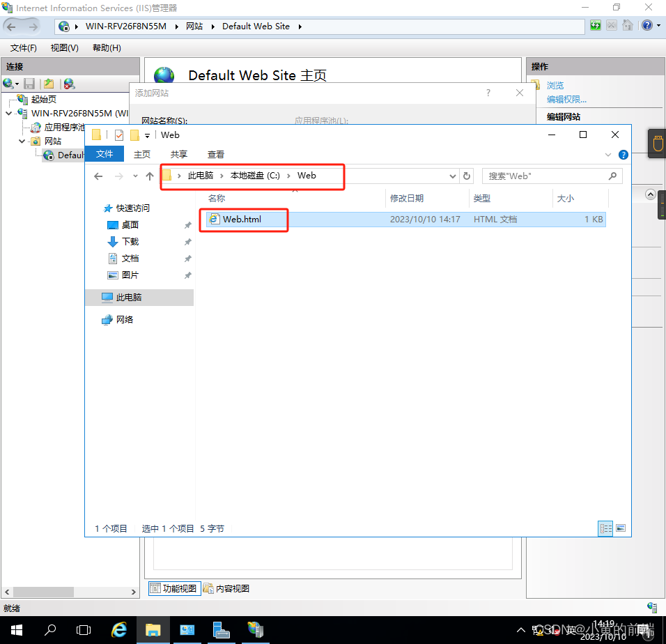Click the new folder icon in Explorer quick access toolbar
The height and width of the screenshot is (644, 666).
(x=134, y=135)
